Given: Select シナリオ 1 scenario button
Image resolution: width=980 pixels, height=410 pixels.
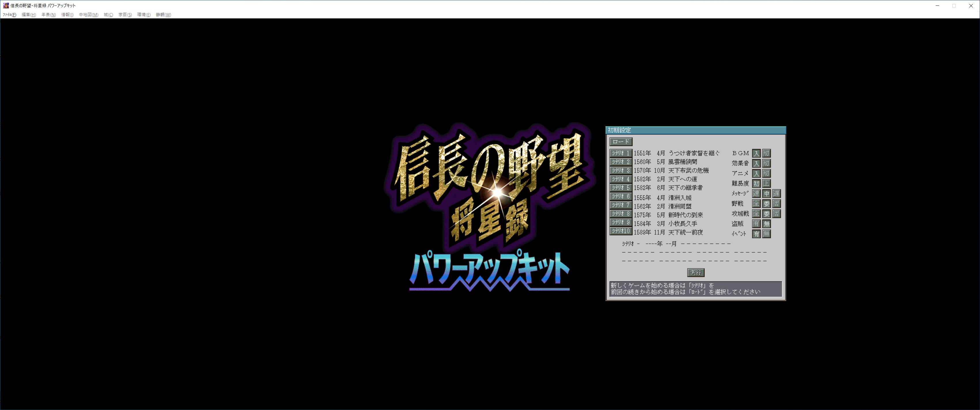Looking at the screenshot, I should 620,153.
